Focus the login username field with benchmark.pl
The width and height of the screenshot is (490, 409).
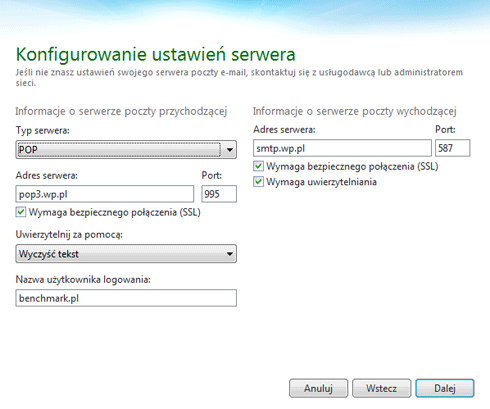(x=126, y=298)
